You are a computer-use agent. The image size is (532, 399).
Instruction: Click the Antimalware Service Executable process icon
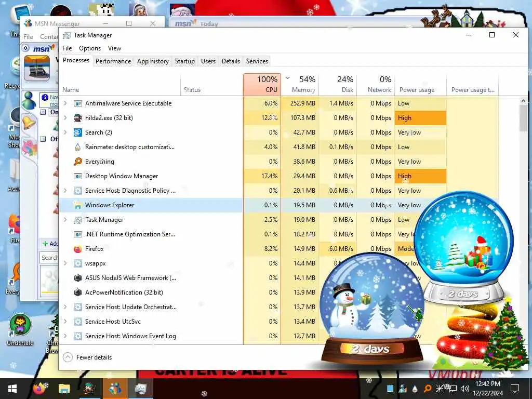click(78, 103)
